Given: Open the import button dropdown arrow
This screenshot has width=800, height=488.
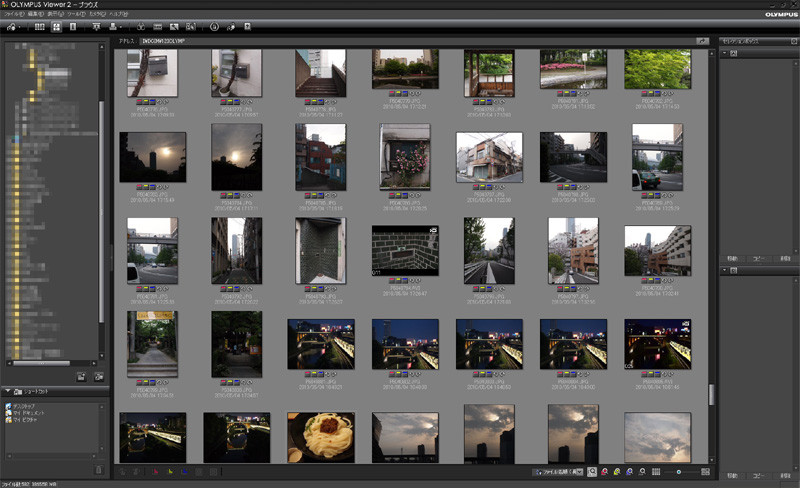Looking at the screenshot, I should 19,27.
